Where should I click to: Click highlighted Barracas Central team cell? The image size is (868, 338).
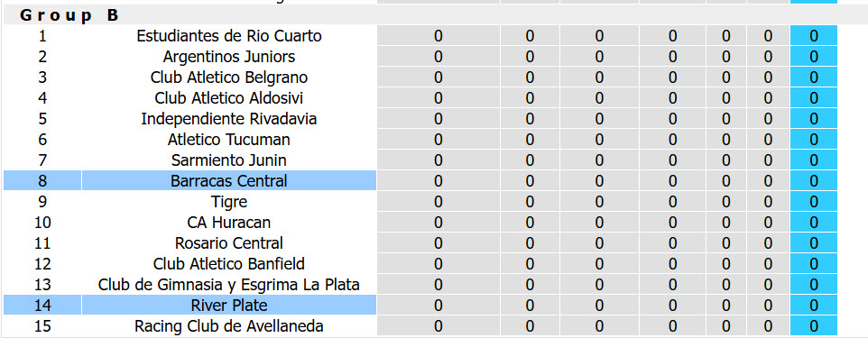[228, 181]
